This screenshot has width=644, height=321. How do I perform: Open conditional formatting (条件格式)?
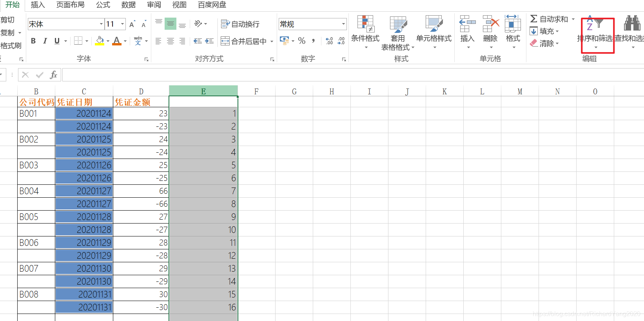[x=365, y=32]
